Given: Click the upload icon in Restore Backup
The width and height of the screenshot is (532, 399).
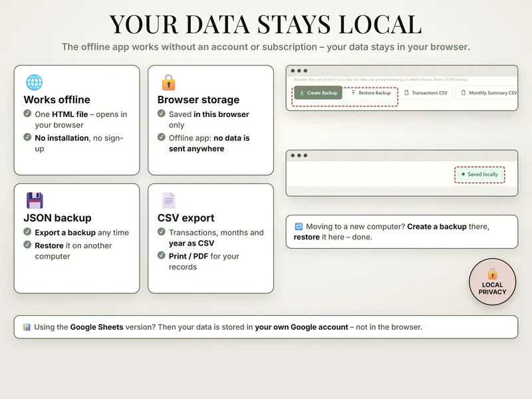Looking at the screenshot, I should coord(353,92).
